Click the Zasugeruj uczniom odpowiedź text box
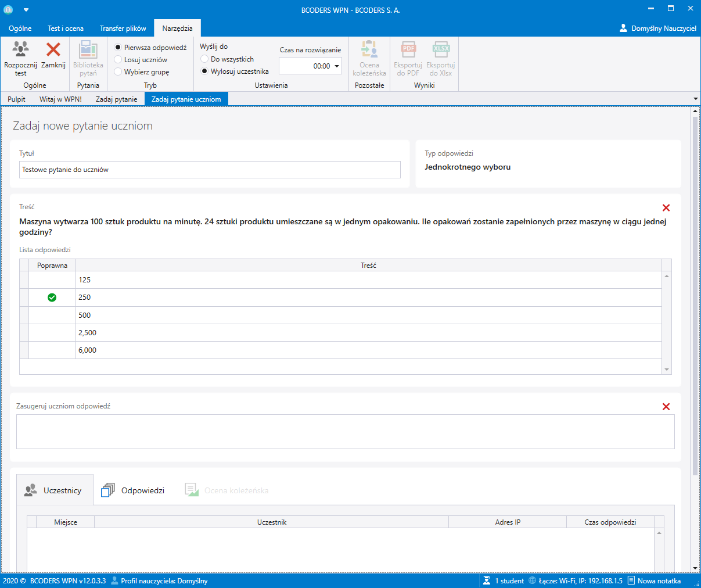701x588 pixels. click(x=346, y=432)
